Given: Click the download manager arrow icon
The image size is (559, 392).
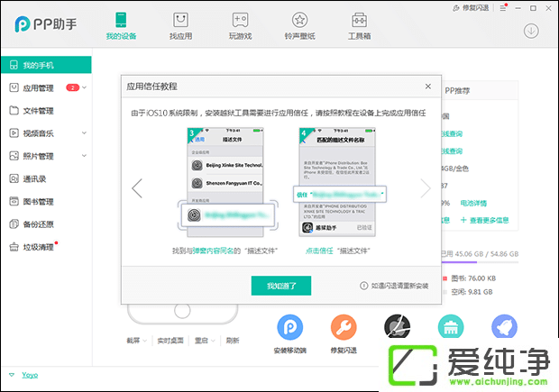Looking at the screenshot, I should 531,31.
